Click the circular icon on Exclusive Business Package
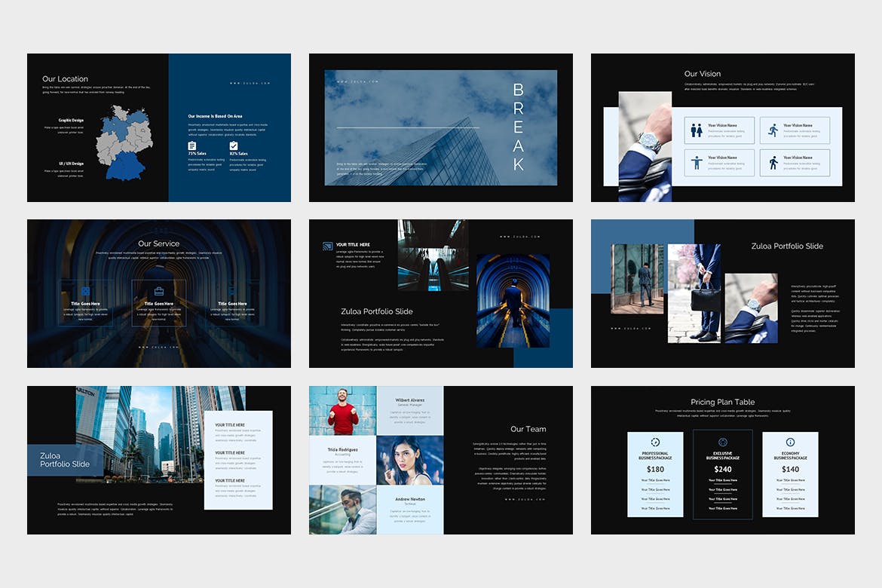Viewport: 882px width, 588px height. (723, 442)
